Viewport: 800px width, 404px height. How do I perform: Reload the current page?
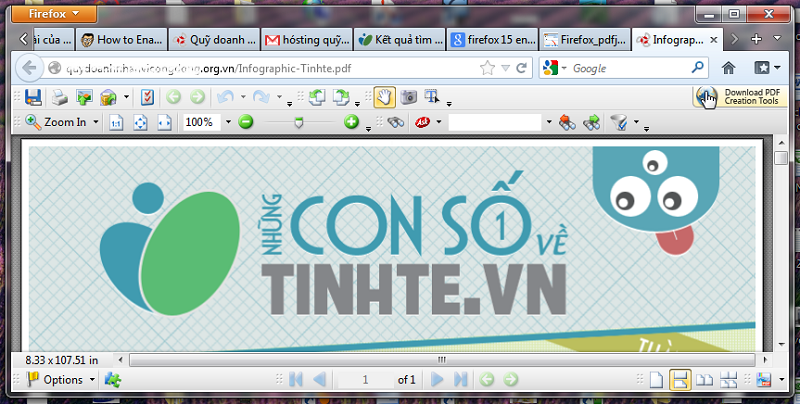521,68
